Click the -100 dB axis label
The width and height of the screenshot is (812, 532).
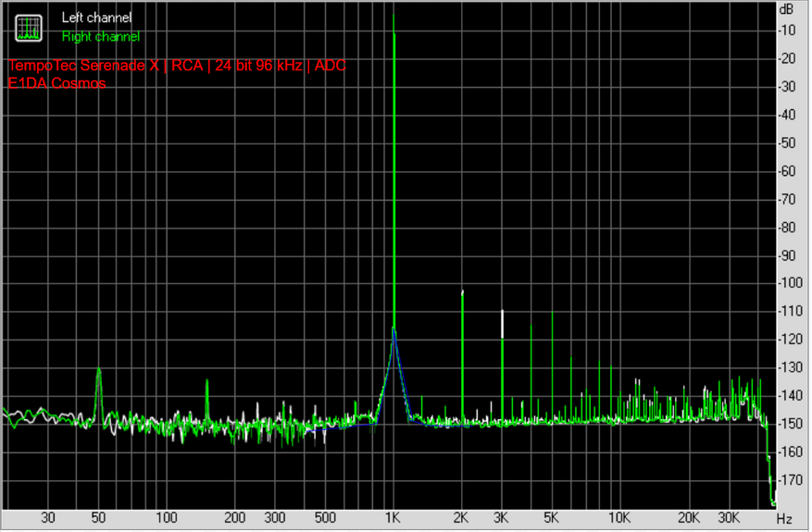(791, 283)
